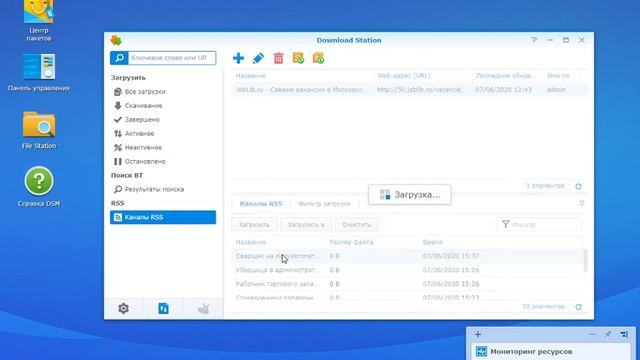Screen dimensions: 640x360
Task: Sort by Время column header
Action: (x=432, y=242)
